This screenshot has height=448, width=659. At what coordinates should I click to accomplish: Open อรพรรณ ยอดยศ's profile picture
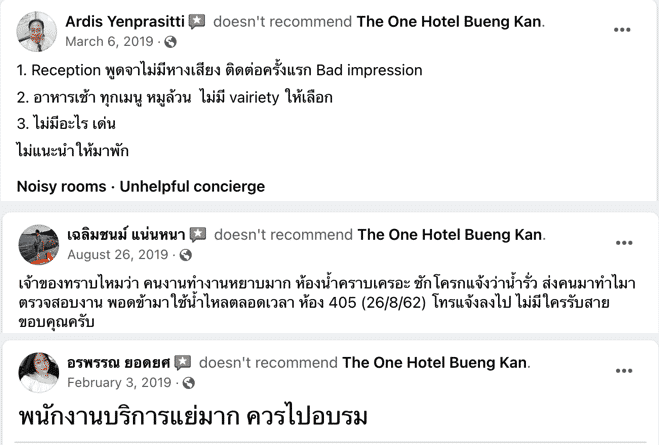pos(38,372)
